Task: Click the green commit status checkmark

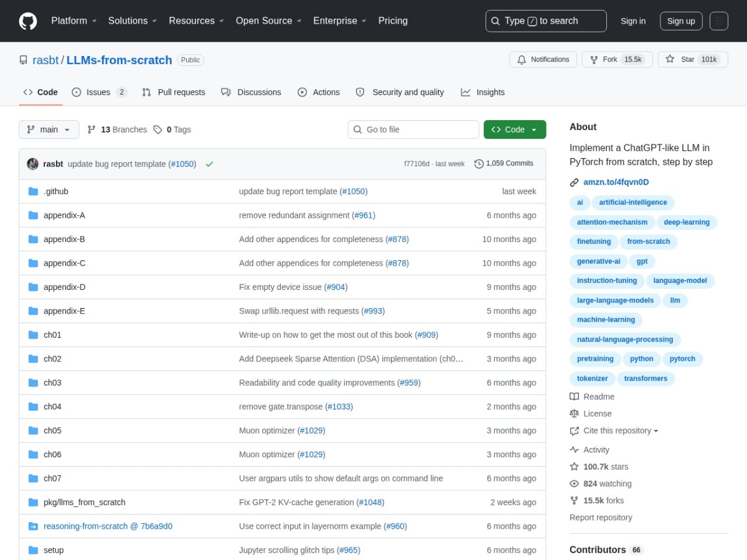Action: 210,164
